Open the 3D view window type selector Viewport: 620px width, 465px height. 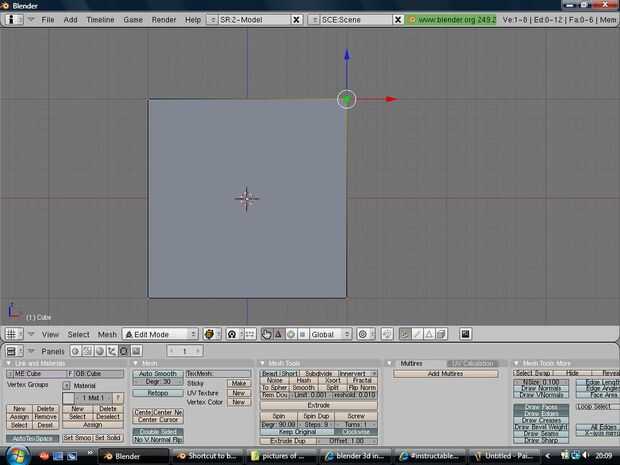pos(13,334)
